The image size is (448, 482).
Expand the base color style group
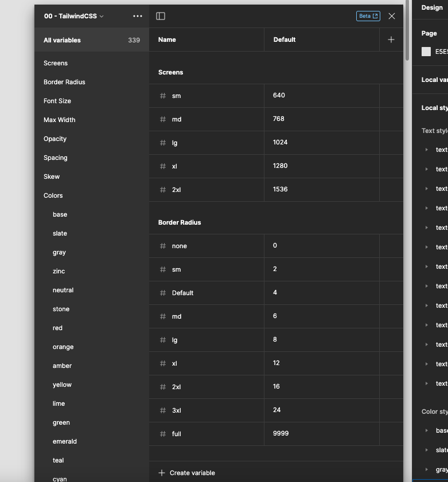(x=426, y=430)
